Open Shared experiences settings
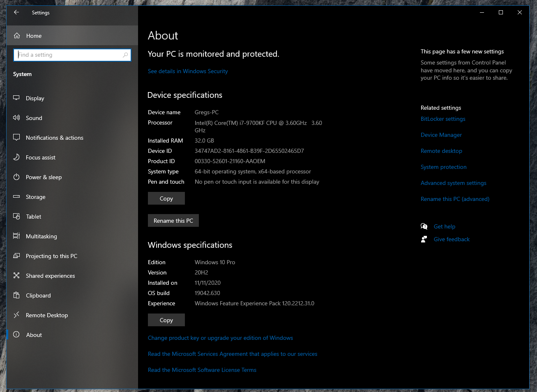Viewport: 537px width, 392px height. (x=72, y=276)
